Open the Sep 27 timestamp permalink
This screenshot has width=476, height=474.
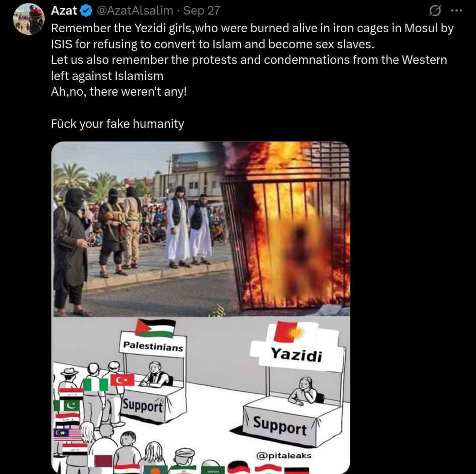[202, 11]
